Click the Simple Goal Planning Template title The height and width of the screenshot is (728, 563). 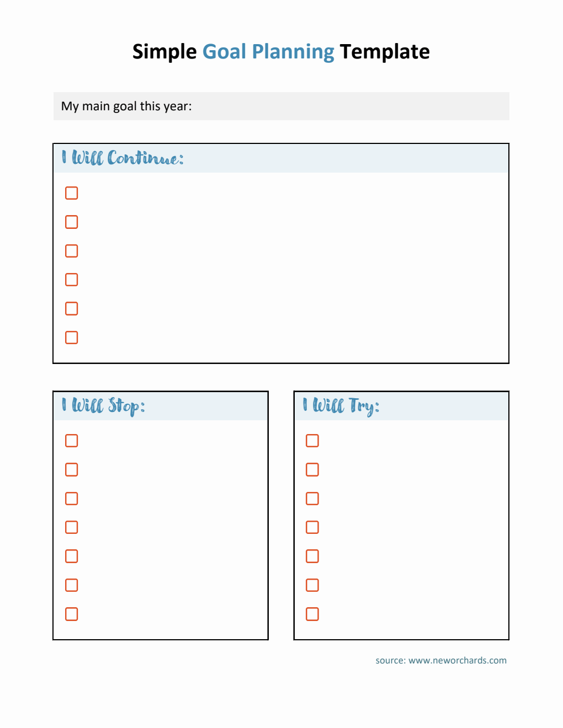281,52
